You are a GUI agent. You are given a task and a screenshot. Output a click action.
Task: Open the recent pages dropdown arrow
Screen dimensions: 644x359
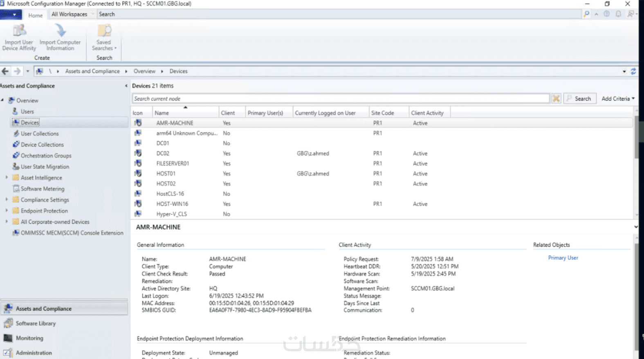pyautogui.click(x=27, y=71)
